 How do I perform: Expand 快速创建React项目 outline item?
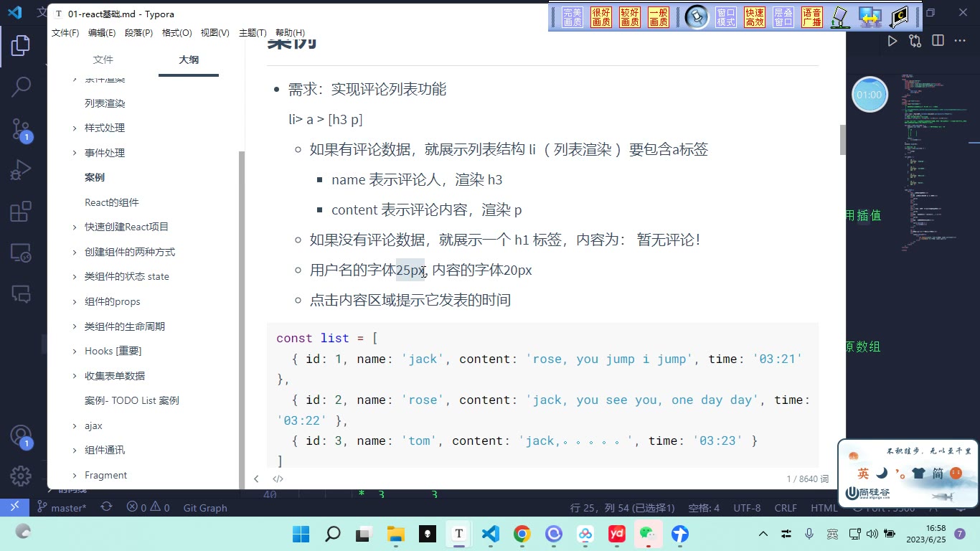click(x=75, y=227)
